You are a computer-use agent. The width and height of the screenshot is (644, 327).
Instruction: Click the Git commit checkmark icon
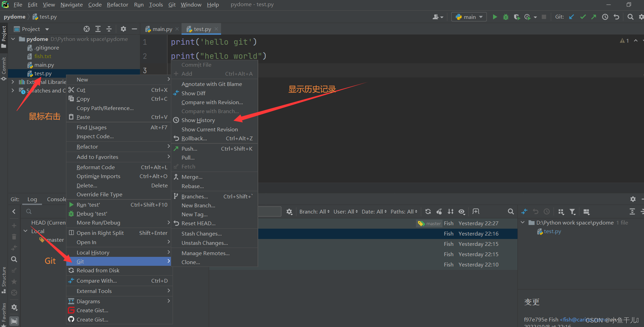[583, 17]
